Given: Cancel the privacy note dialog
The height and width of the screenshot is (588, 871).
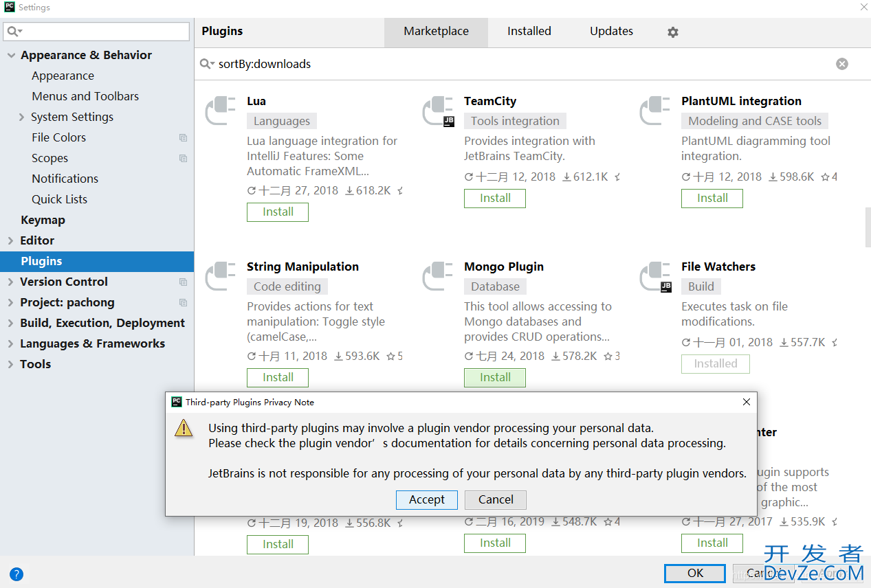Looking at the screenshot, I should tap(496, 499).
